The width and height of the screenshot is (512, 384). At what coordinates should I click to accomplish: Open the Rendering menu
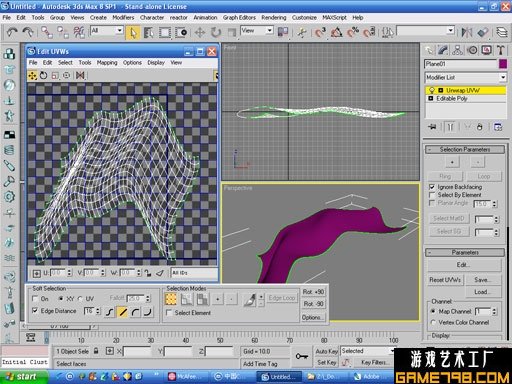pos(274,17)
